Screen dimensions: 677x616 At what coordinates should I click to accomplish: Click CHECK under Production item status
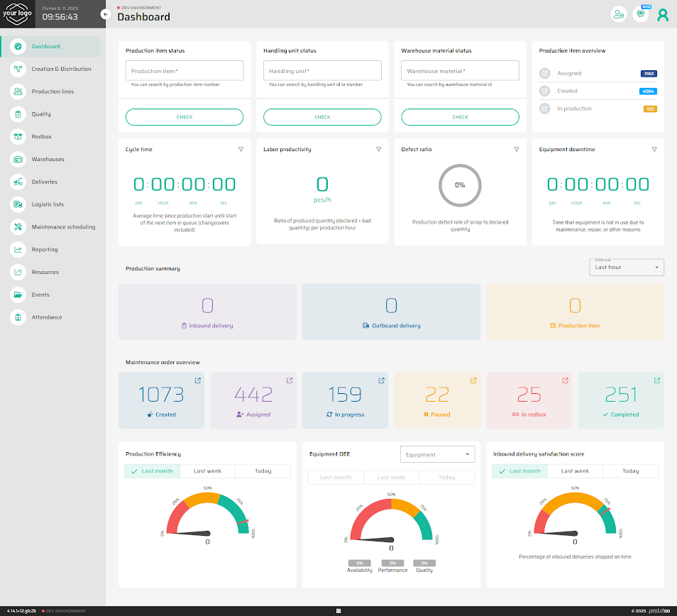click(x=185, y=117)
